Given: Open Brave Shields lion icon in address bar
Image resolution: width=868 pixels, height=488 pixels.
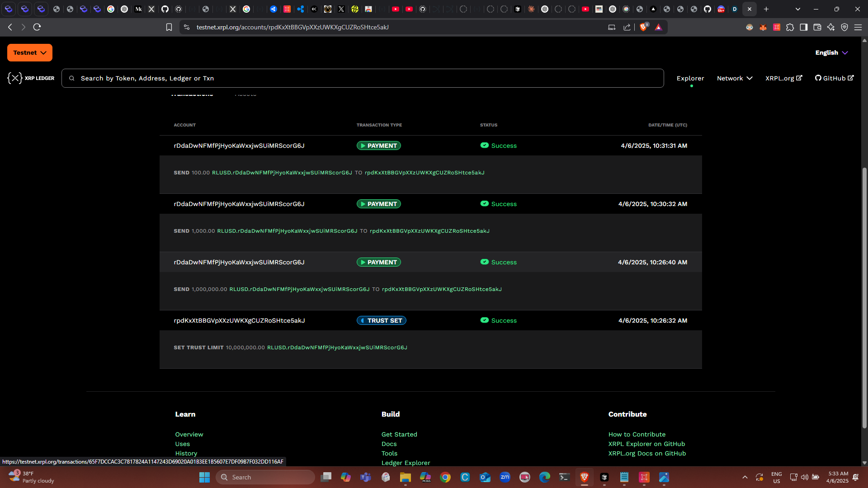Looking at the screenshot, I should point(643,27).
